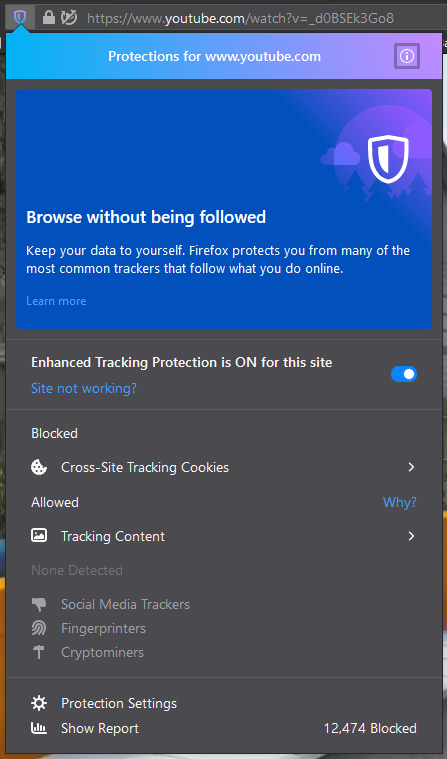The image size is (447, 759).
Task: Click the large shield illustration in the banner
Action: pos(388,160)
